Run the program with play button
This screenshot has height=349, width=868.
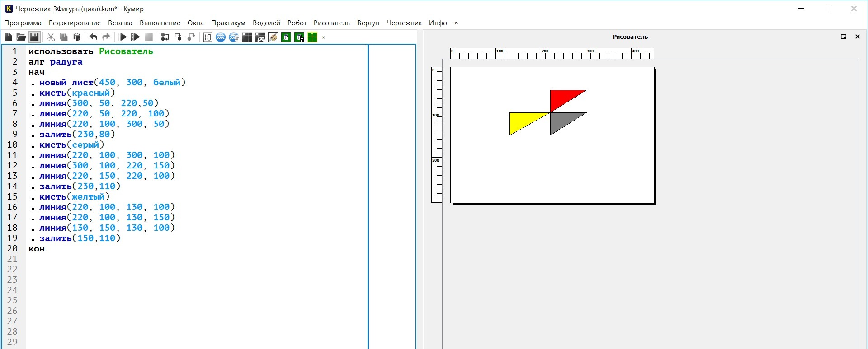[x=123, y=37]
